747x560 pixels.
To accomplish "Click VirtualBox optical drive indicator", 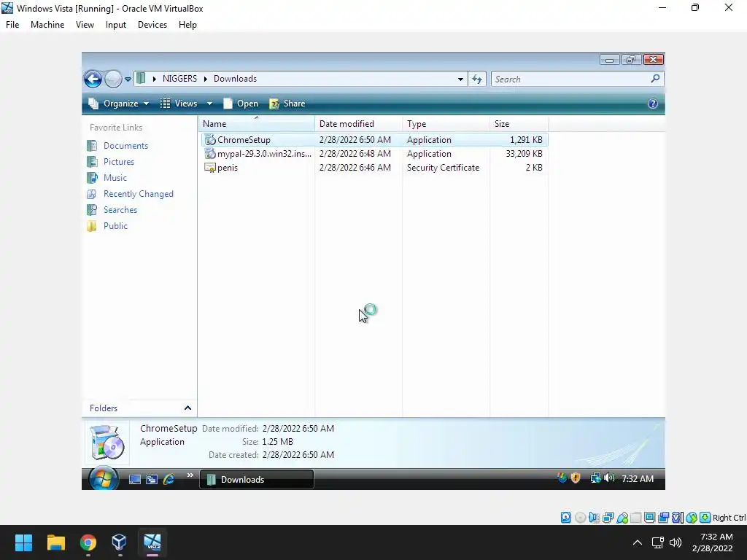I will click(x=580, y=518).
